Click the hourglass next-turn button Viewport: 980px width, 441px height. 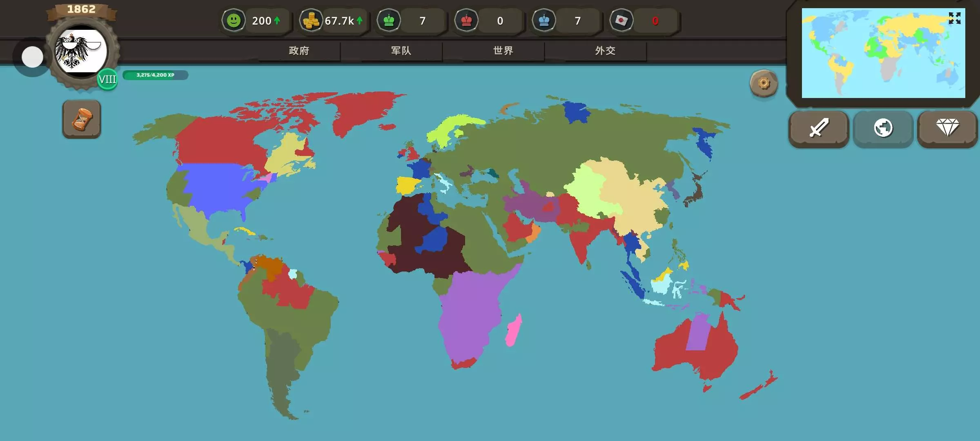click(x=82, y=119)
